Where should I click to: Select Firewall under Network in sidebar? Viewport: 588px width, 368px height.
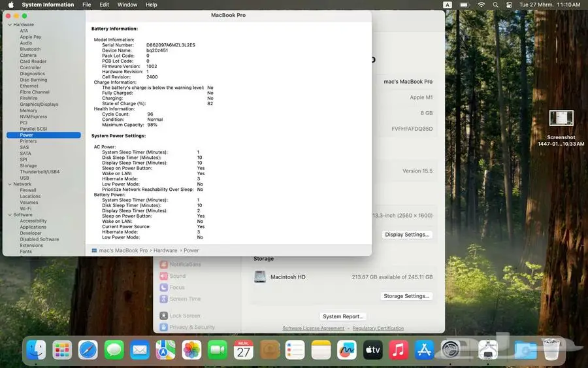[27, 190]
